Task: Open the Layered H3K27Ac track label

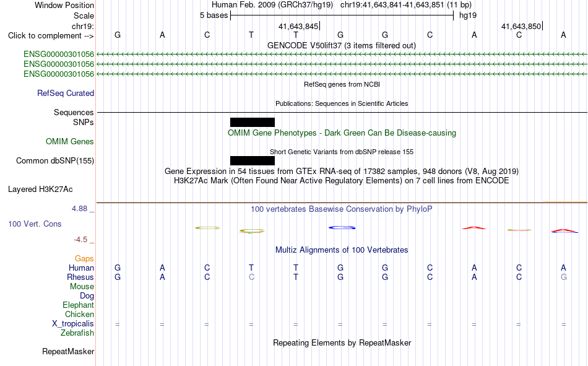Action: pyautogui.click(x=40, y=190)
